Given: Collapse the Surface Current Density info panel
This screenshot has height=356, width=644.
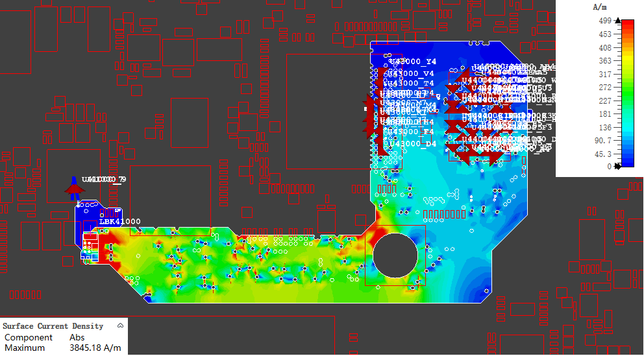Looking at the screenshot, I should tap(120, 326).
